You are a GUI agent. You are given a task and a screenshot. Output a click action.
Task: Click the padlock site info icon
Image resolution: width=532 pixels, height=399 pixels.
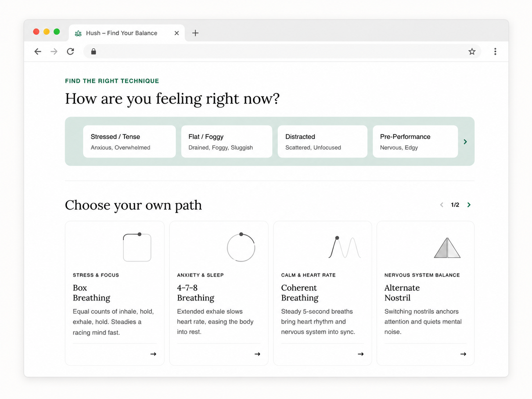[x=94, y=51]
